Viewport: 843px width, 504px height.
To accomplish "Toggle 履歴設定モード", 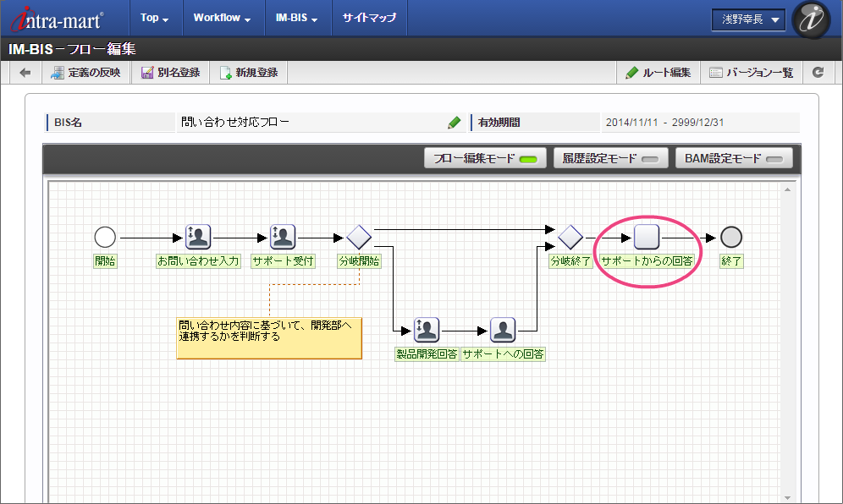I will pos(611,158).
